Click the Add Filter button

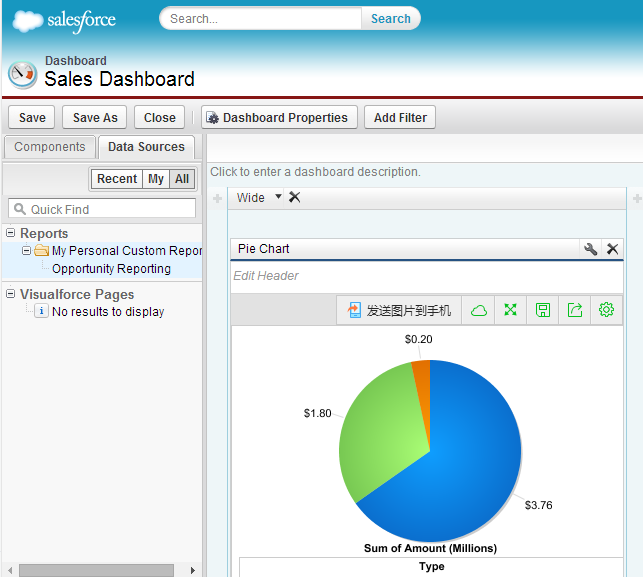[400, 118]
